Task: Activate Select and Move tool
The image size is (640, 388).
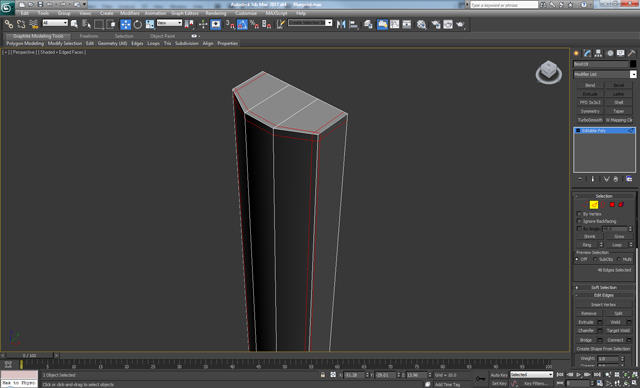Action: (126, 24)
